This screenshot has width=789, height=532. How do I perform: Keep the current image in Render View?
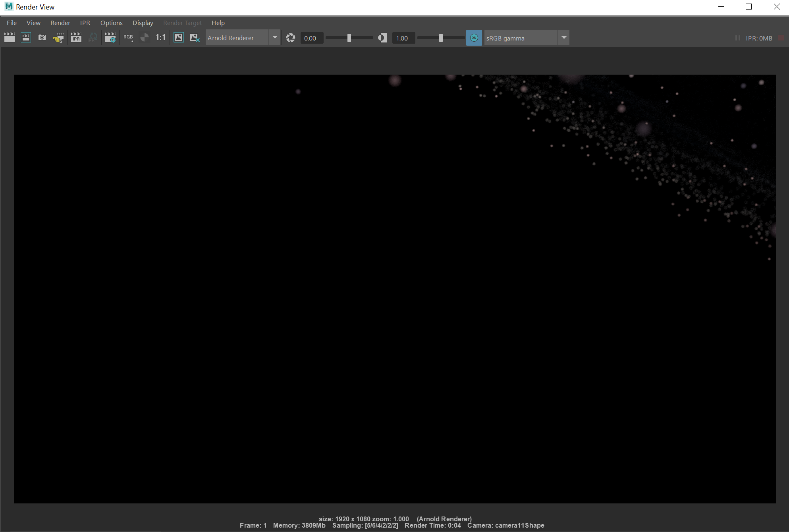tap(179, 37)
